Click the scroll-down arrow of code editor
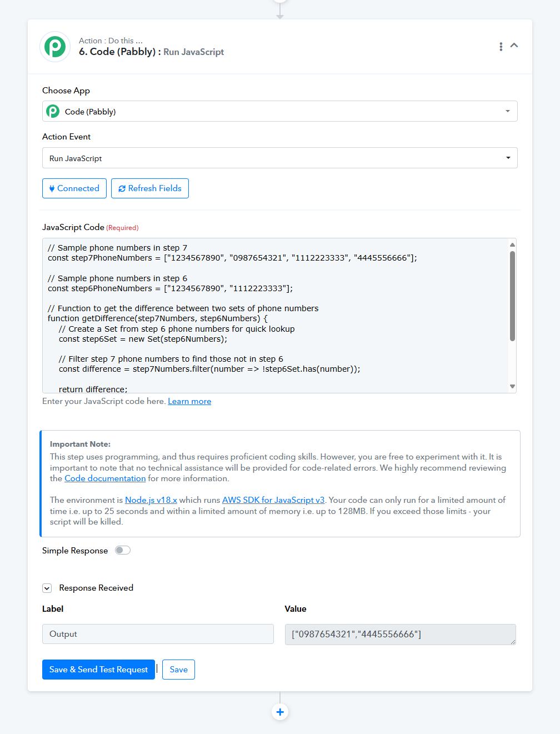560x734 pixels. click(512, 386)
